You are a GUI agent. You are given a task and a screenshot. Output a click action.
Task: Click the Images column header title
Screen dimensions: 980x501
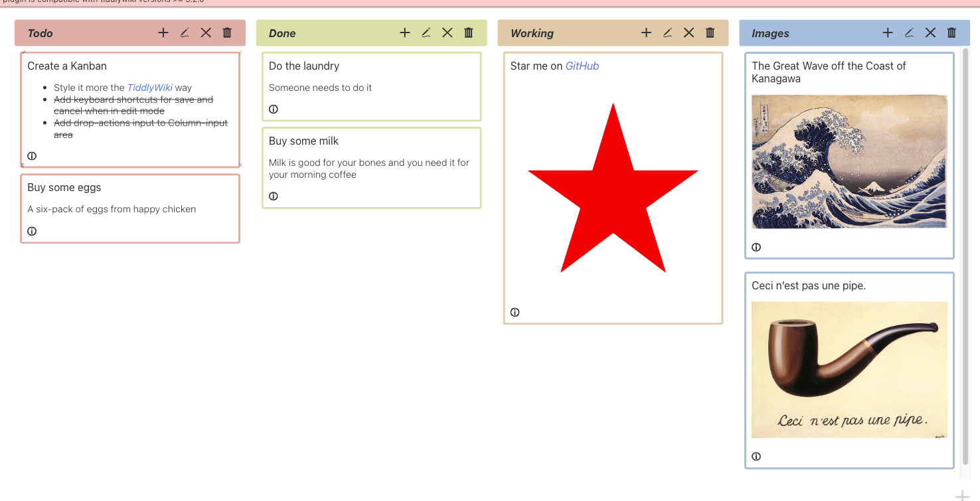pyautogui.click(x=770, y=33)
